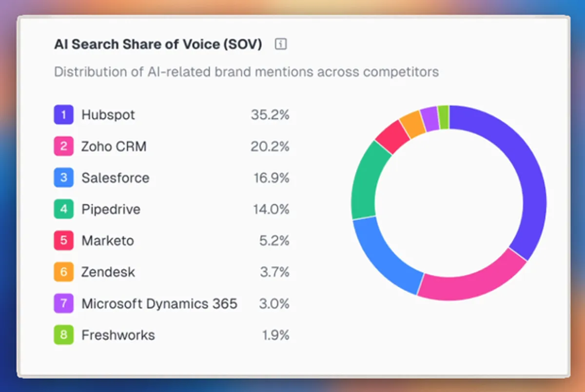Click the blue number 3 Salesforce badge

pos(63,178)
